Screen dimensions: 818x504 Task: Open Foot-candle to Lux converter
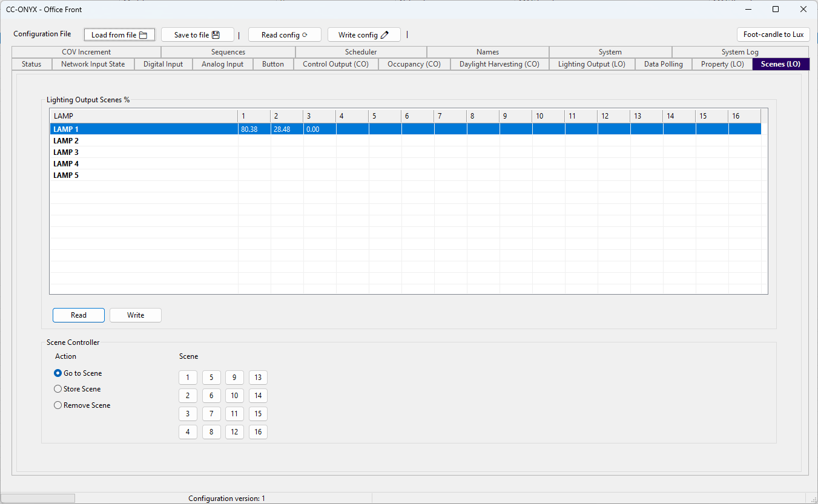(x=773, y=34)
